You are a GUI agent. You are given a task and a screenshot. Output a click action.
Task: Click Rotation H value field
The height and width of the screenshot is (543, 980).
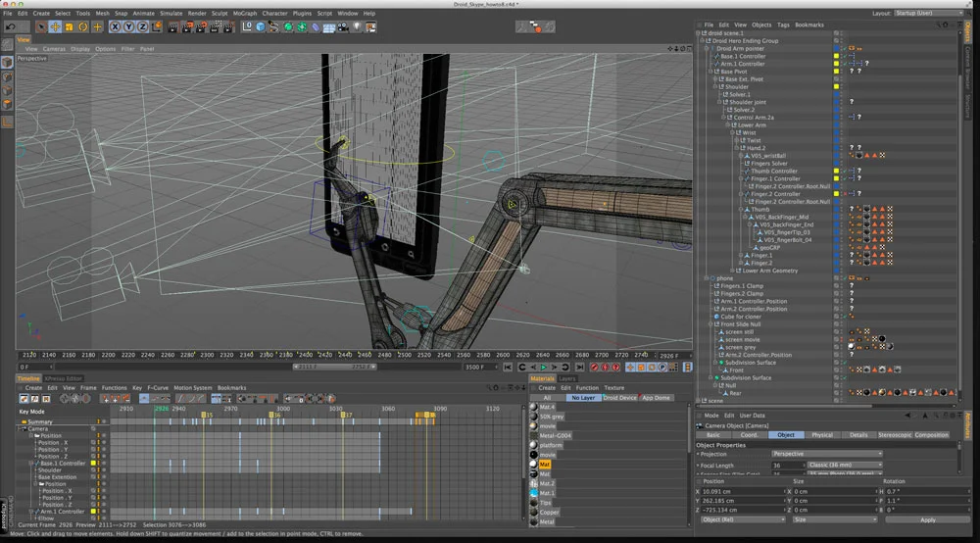click(927, 492)
